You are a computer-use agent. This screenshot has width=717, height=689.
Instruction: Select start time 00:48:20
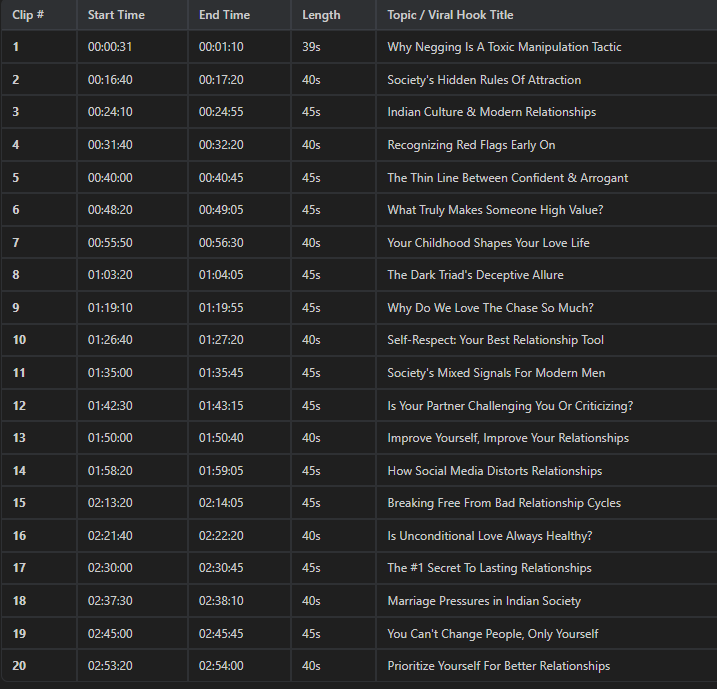tap(110, 210)
